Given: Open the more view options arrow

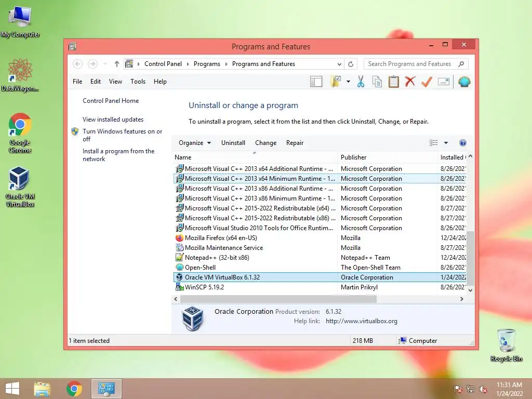Looking at the screenshot, I should tap(446, 143).
